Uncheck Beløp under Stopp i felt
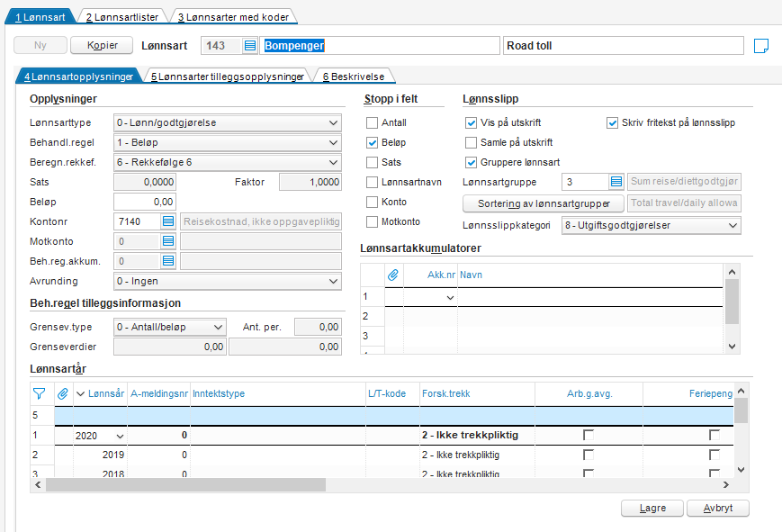The height and width of the screenshot is (532, 782). (372, 143)
